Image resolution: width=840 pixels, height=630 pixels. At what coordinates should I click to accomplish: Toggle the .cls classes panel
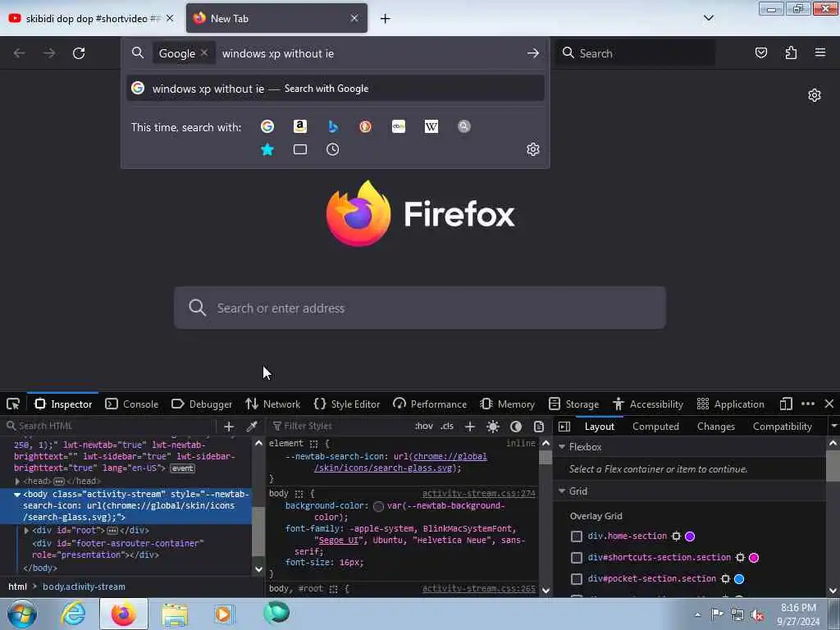click(x=447, y=427)
